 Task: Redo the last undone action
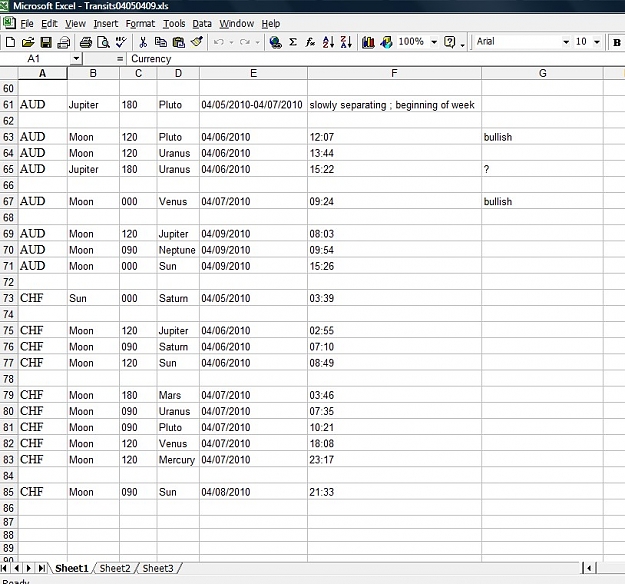[x=245, y=42]
